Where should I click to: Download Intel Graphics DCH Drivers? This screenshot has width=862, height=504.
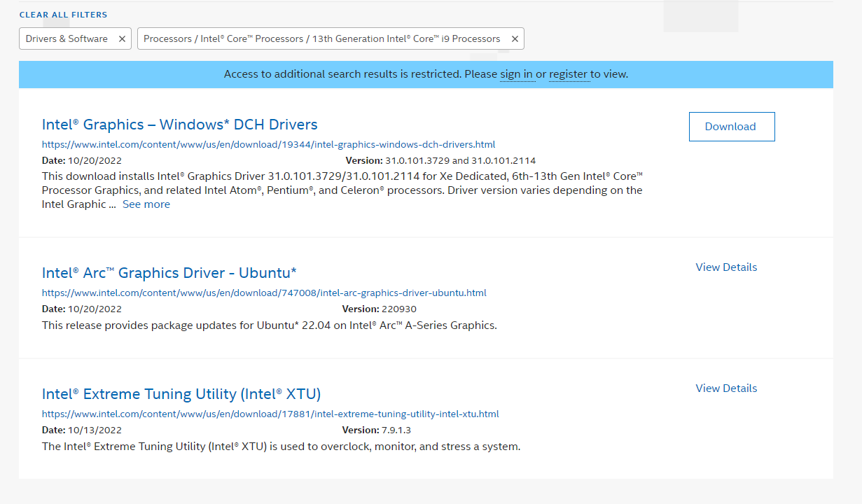[731, 127]
